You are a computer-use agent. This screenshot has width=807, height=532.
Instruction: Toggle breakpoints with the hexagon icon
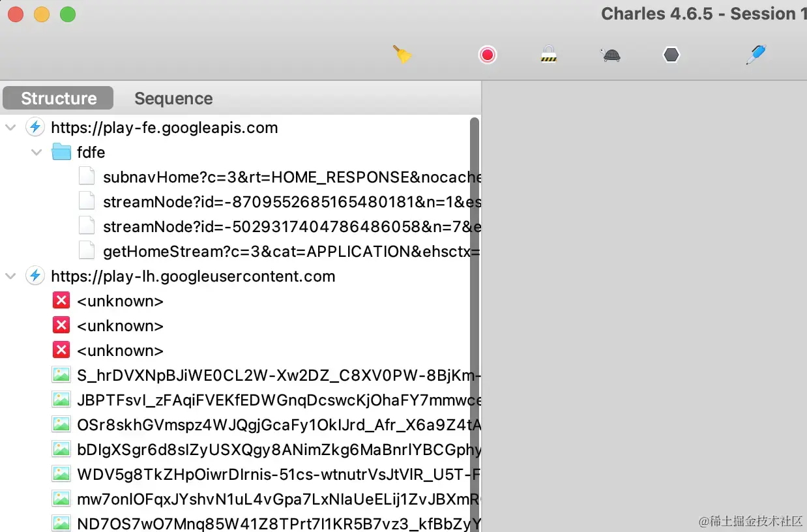pos(671,55)
